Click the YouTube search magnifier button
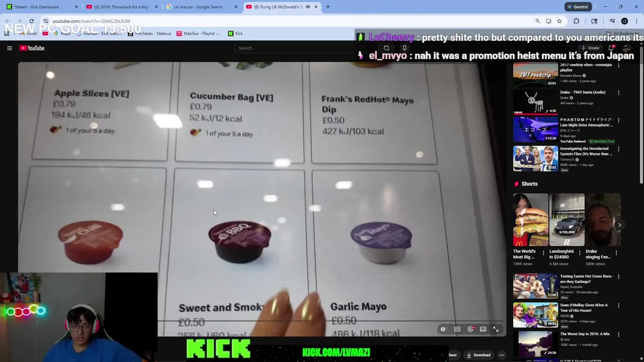This screenshot has height=362, width=644. (x=386, y=48)
